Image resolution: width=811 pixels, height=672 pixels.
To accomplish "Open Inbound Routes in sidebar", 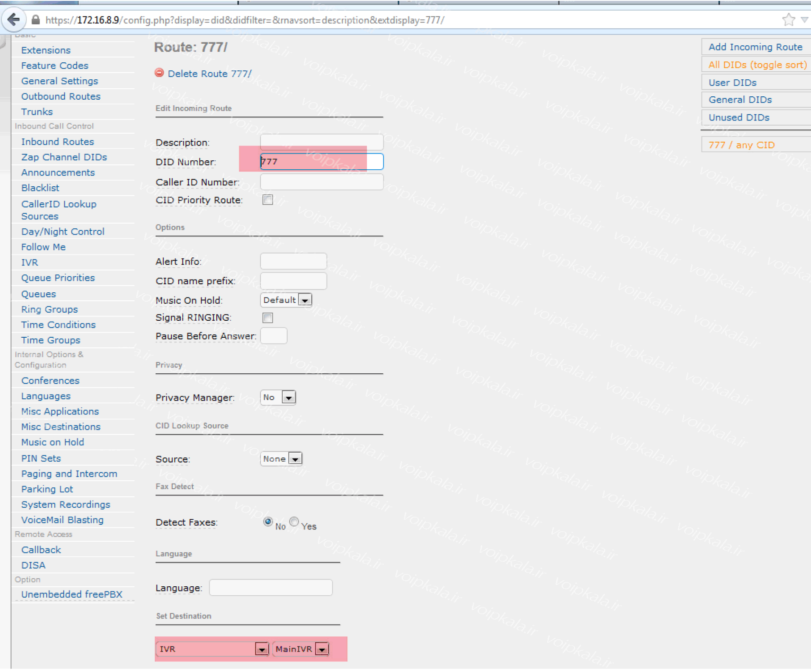I will coord(58,142).
